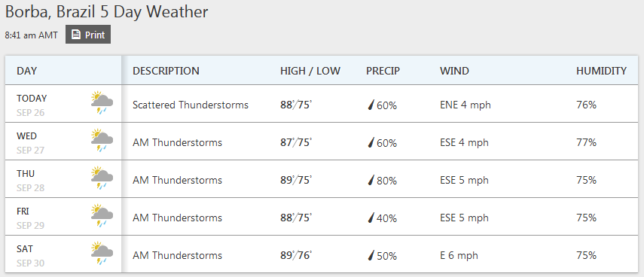This screenshot has width=644, height=277.
Task: Click the raindrop icon beside 80% precip
Action: click(x=371, y=180)
